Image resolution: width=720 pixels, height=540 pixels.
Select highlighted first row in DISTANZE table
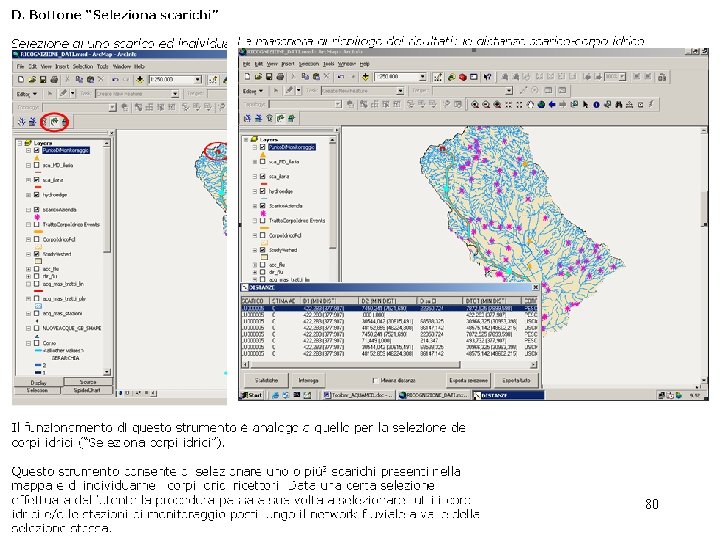[x=388, y=308]
